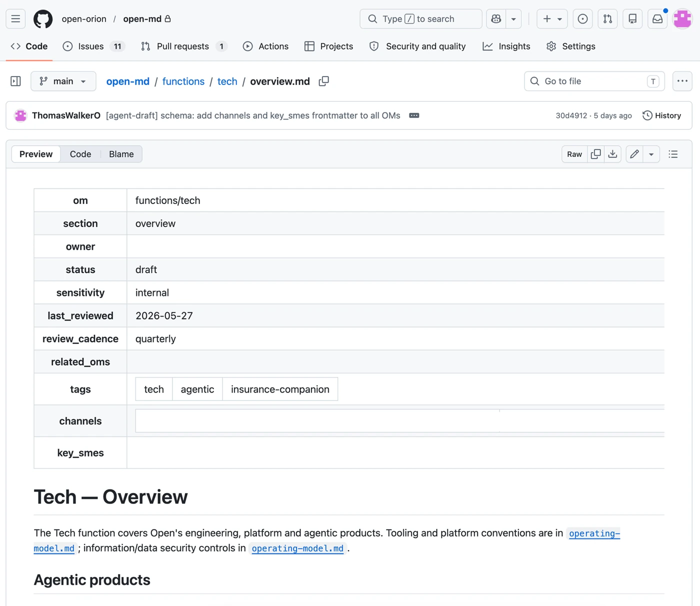Open repository Settings tab
The height and width of the screenshot is (606, 700).
(x=570, y=46)
